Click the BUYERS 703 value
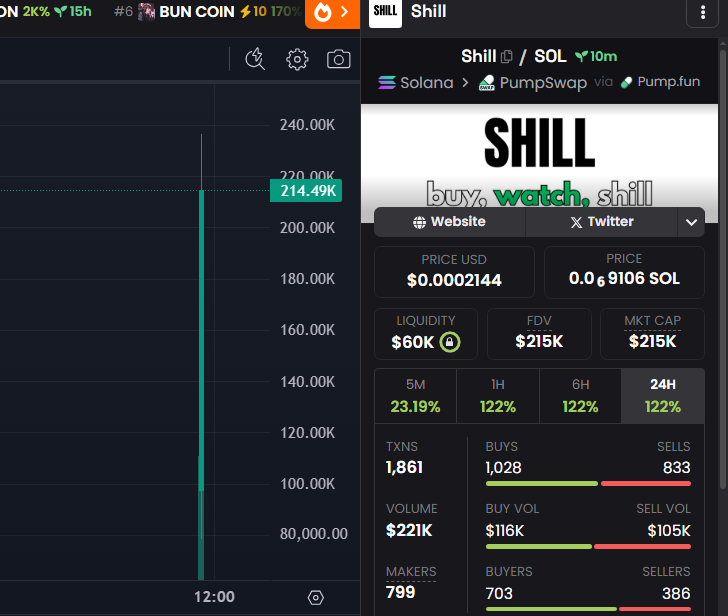Viewport: 728px width, 616px height. click(499, 593)
